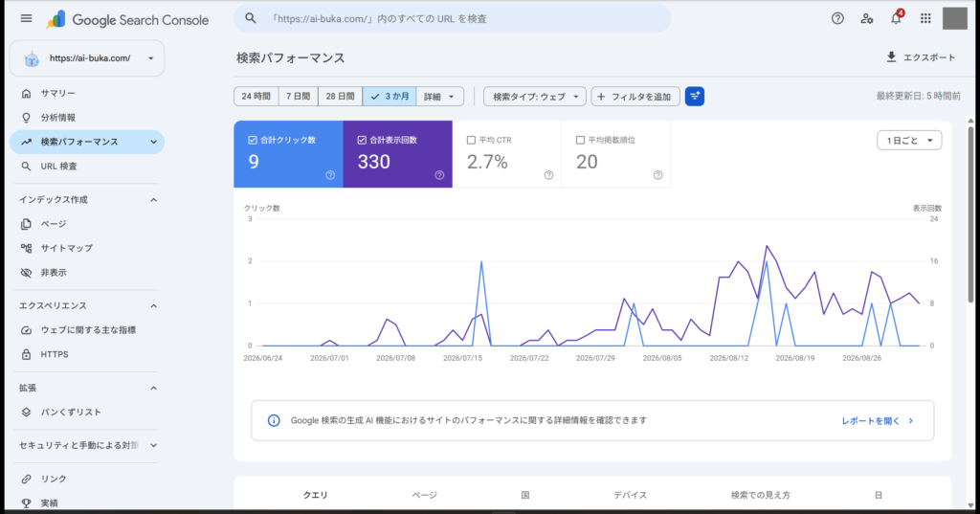Image resolution: width=980 pixels, height=514 pixels.
Task: Open the notifications bell
Action: pyautogui.click(x=896, y=18)
